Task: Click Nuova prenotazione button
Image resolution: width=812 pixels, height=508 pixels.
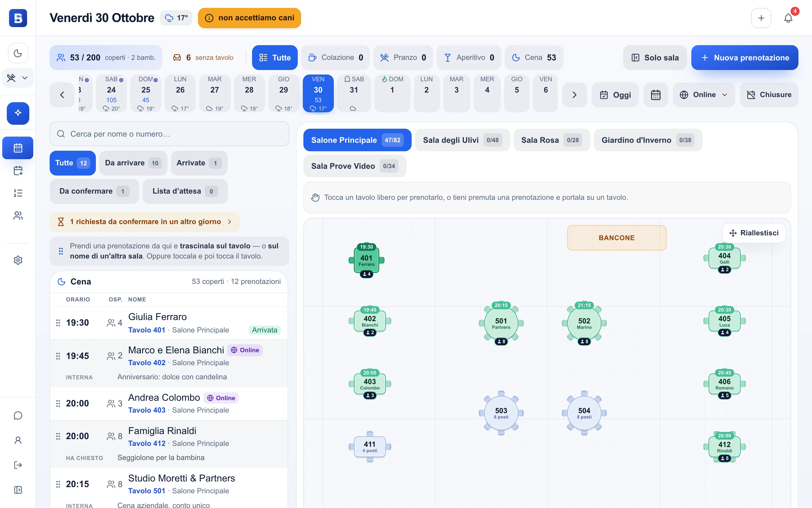Action: [x=745, y=58]
